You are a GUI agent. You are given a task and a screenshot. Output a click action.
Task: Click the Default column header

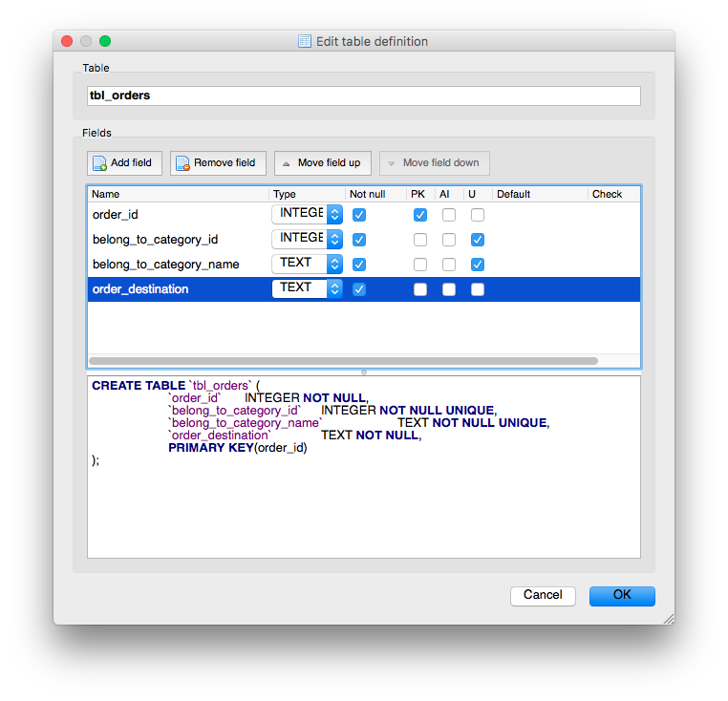pyautogui.click(x=539, y=194)
